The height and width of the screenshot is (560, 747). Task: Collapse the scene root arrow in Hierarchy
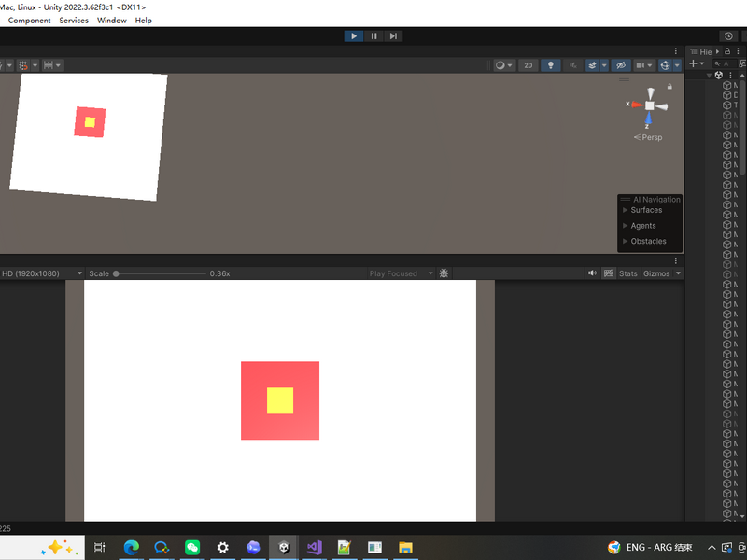point(709,76)
